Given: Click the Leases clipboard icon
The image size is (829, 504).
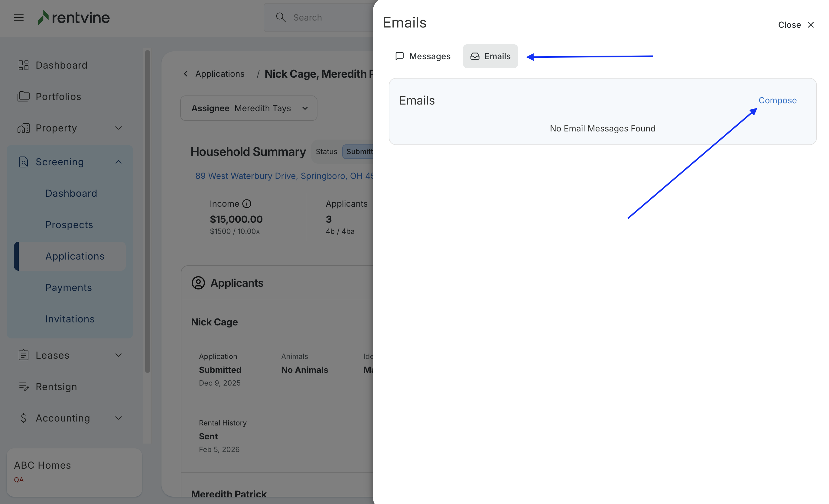Looking at the screenshot, I should (x=23, y=355).
